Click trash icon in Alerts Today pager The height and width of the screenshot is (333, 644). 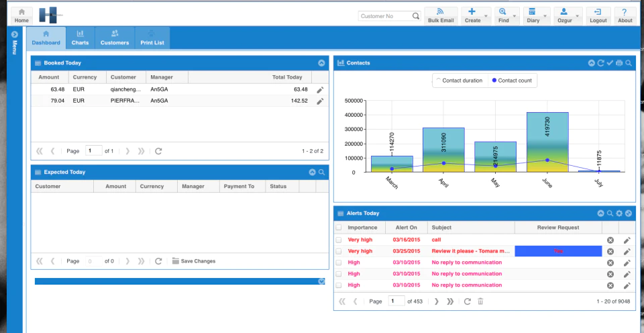tap(480, 301)
